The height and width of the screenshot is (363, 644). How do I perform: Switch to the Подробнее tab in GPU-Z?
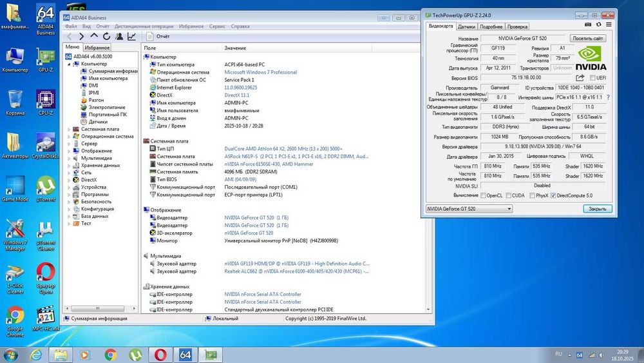[491, 26]
